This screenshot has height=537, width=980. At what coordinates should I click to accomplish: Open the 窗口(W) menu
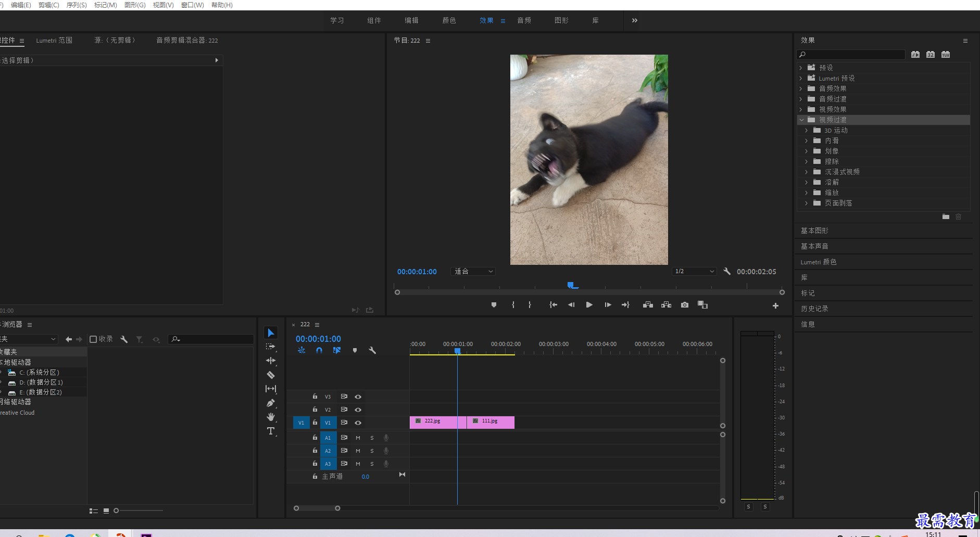192,5
